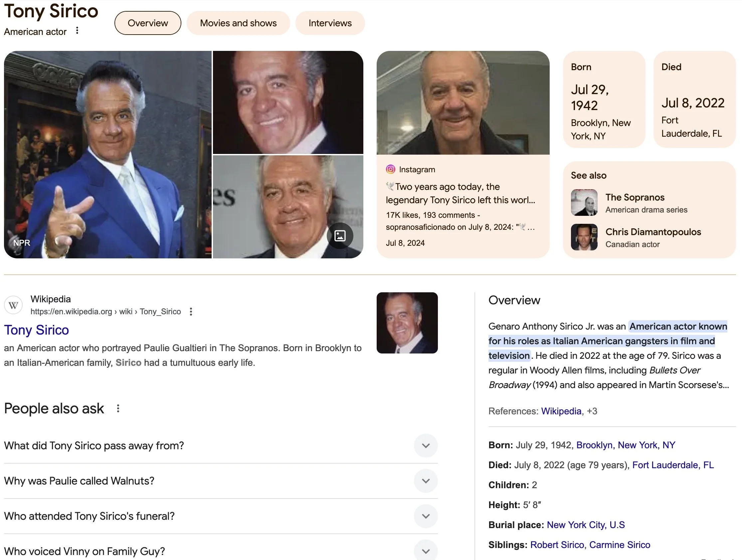
Task: Open the Tony Sirico Wikipedia result title
Action: [37, 330]
